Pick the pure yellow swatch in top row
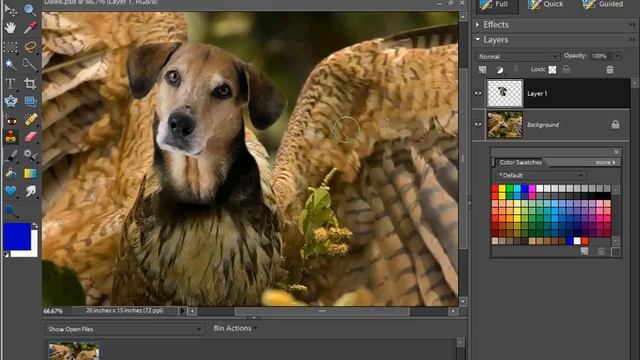This screenshot has height=360, width=640. [x=502, y=188]
